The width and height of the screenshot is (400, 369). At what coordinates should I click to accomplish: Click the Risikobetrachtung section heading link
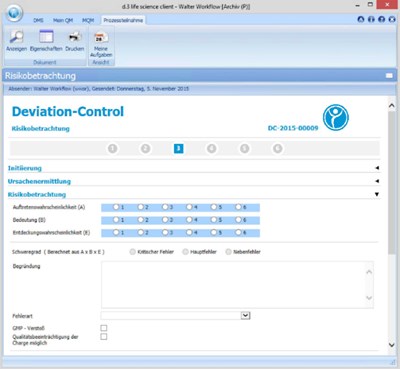pyautogui.click(x=37, y=194)
